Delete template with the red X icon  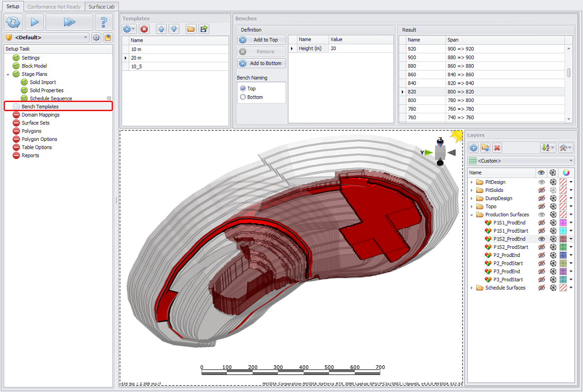click(144, 29)
